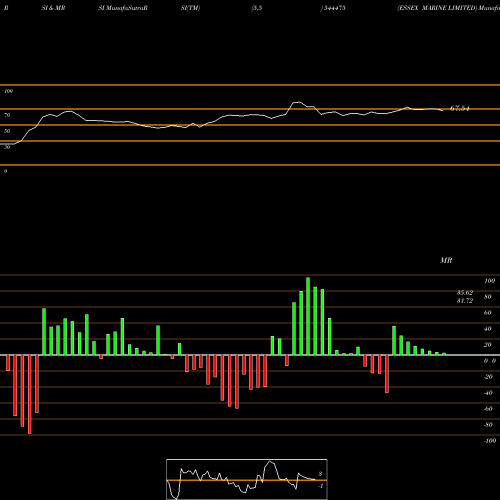The width and height of the screenshot is (500, 500).
Task: Click the MR panel label
Action: pos(446,260)
